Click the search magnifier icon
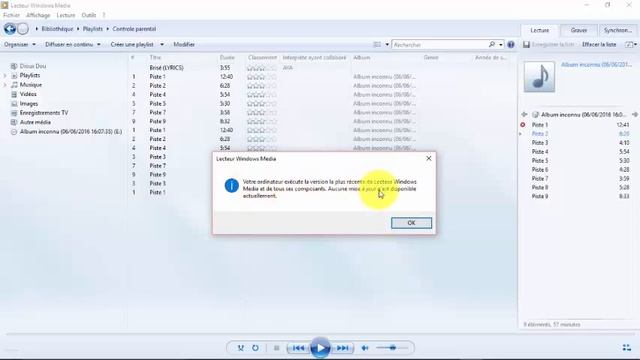The width and height of the screenshot is (640, 360). tap(492, 44)
